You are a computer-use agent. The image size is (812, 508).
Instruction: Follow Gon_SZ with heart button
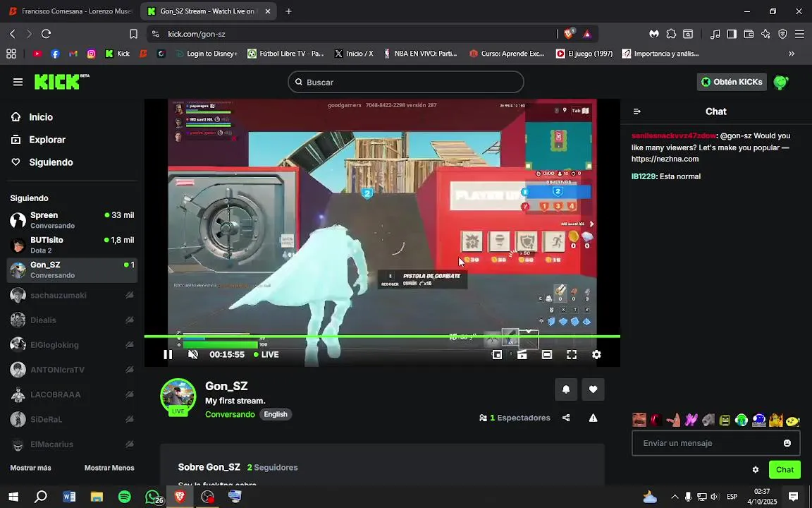click(x=593, y=389)
